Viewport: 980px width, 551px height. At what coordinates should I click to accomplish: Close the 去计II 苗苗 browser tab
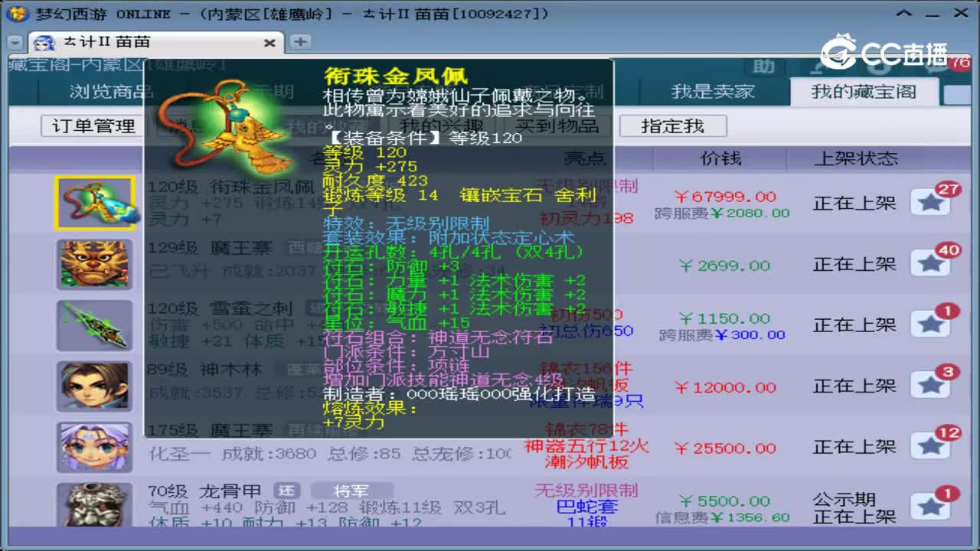[x=269, y=43]
